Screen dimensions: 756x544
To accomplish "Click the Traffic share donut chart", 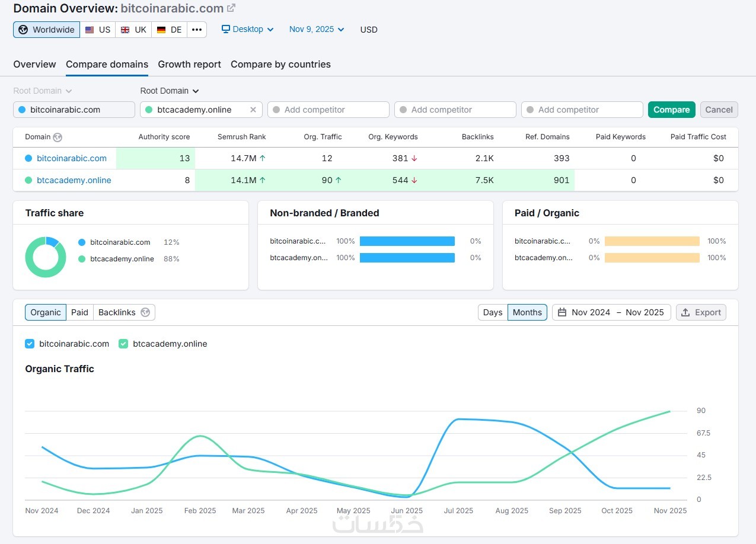I will point(46,257).
